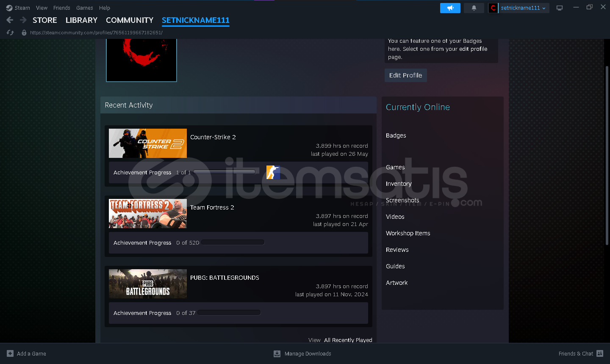Click the '3,899 hrs on record' text
The width and height of the screenshot is (610, 364).
click(342, 146)
